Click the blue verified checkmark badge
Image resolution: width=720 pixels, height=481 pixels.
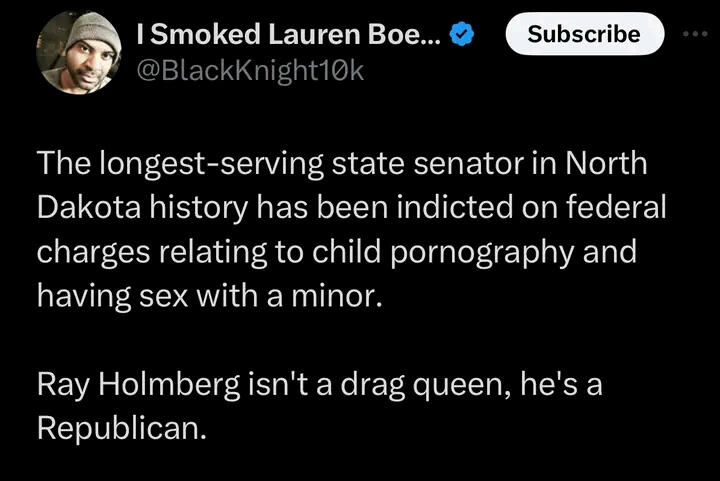click(463, 35)
